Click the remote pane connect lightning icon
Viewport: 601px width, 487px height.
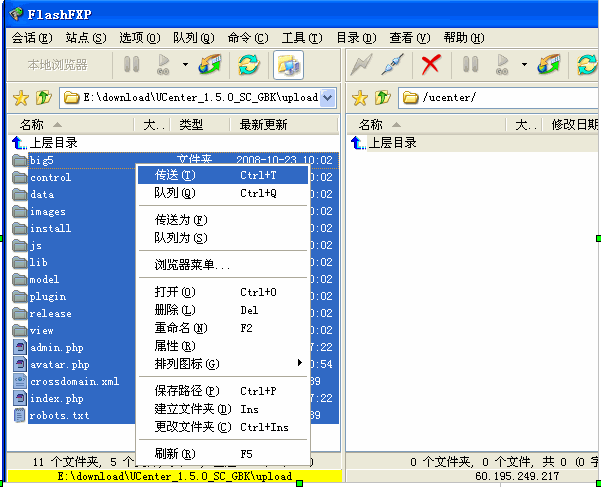361,64
